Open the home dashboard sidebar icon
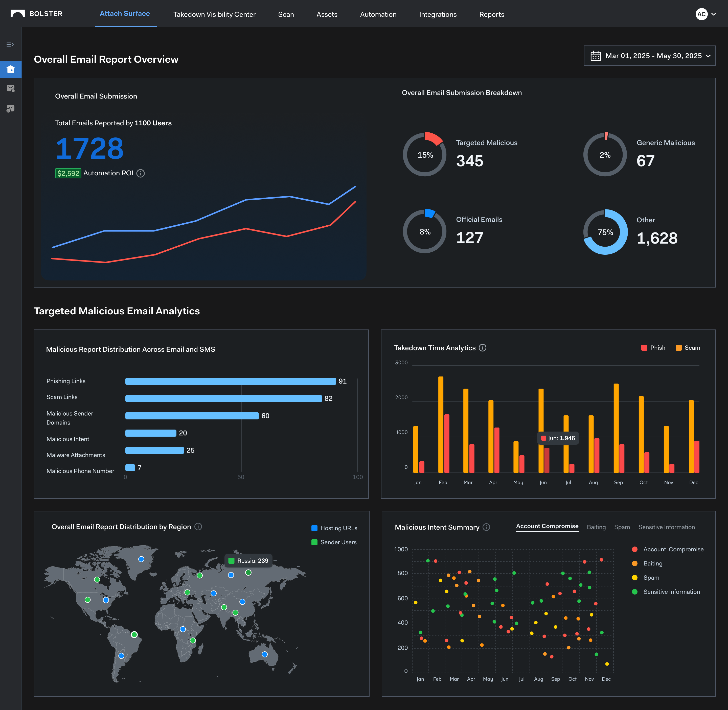The width and height of the screenshot is (728, 710). [10, 69]
